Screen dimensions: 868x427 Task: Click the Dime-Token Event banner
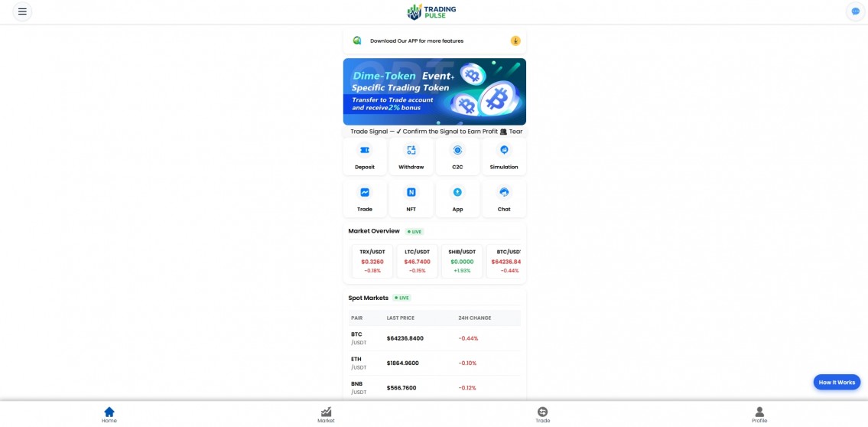(x=434, y=91)
